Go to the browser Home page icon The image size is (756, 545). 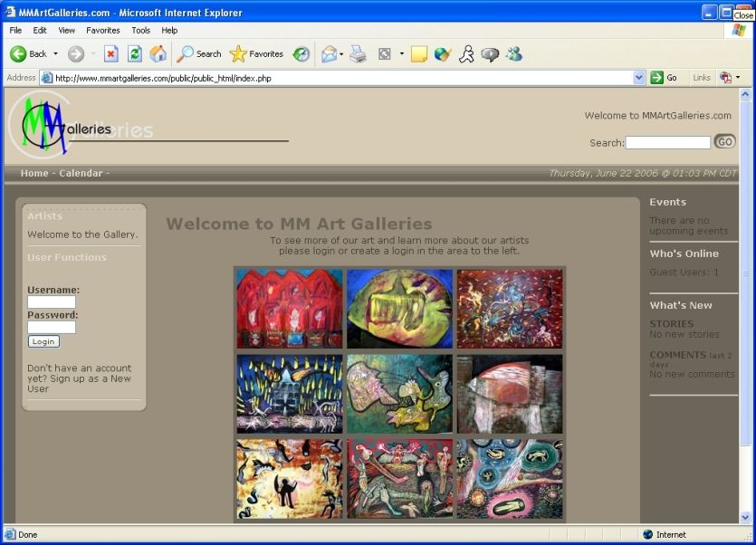point(158,54)
